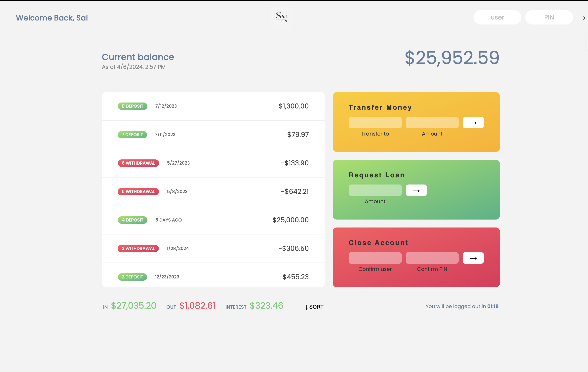Click the As of 4/6/2024 timestamp
The image size is (588, 372).
tap(134, 67)
